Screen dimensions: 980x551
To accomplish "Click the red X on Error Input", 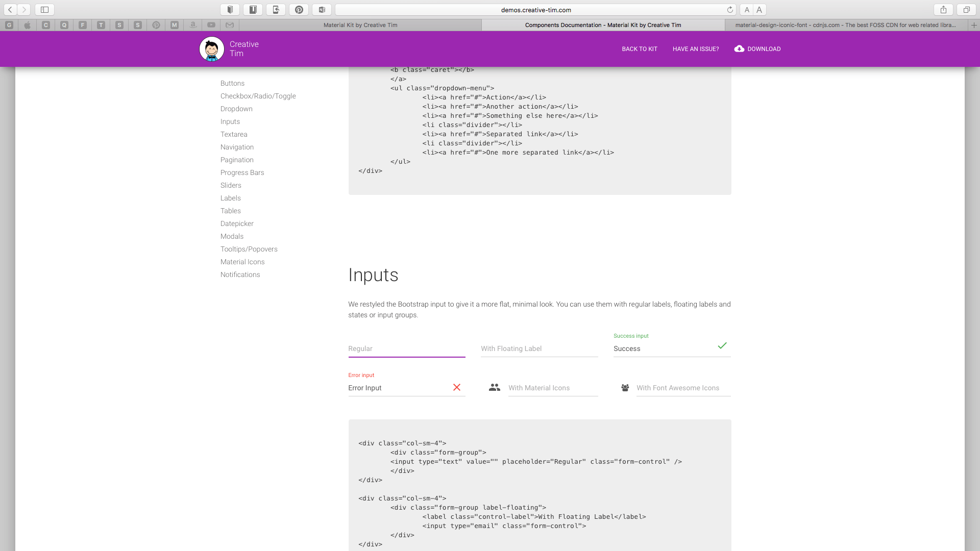I will pyautogui.click(x=456, y=387).
